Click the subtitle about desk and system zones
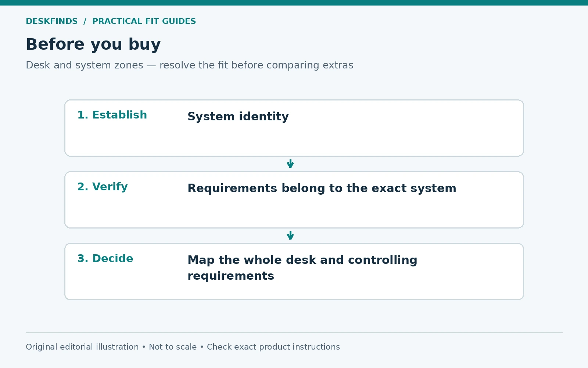Viewport: 588px width, 368px height. (x=190, y=65)
